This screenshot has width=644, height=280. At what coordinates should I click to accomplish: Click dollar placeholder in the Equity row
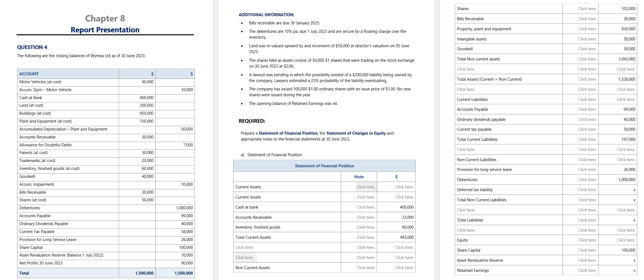point(626,240)
